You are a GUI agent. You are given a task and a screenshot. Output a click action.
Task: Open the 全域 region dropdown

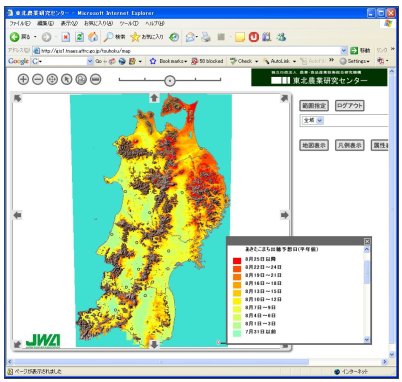[313, 120]
